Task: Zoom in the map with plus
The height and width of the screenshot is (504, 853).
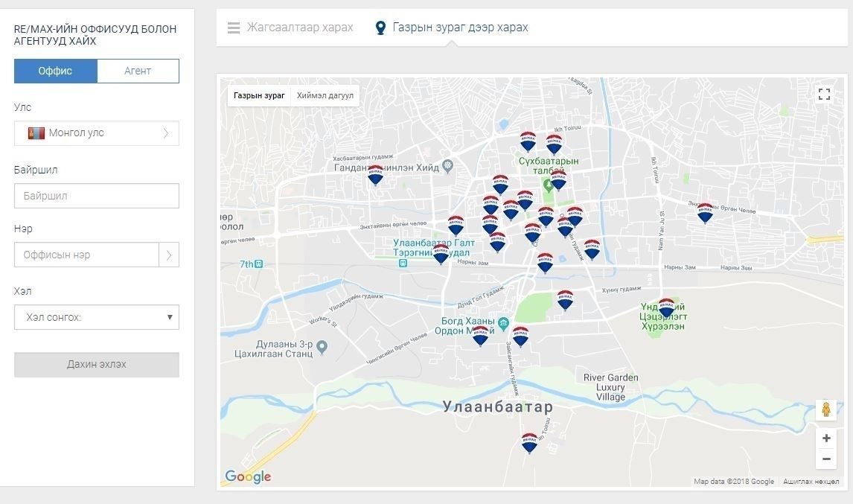Action: [x=825, y=438]
